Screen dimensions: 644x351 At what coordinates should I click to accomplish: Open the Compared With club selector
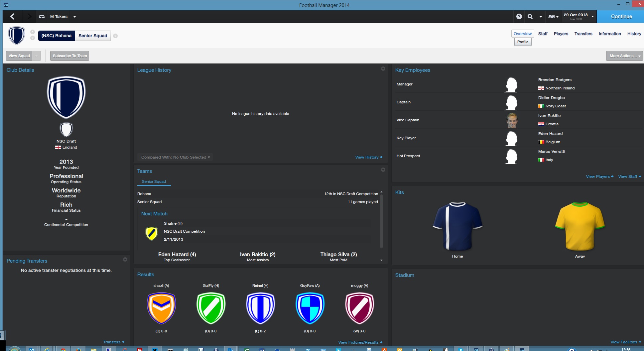pos(175,157)
